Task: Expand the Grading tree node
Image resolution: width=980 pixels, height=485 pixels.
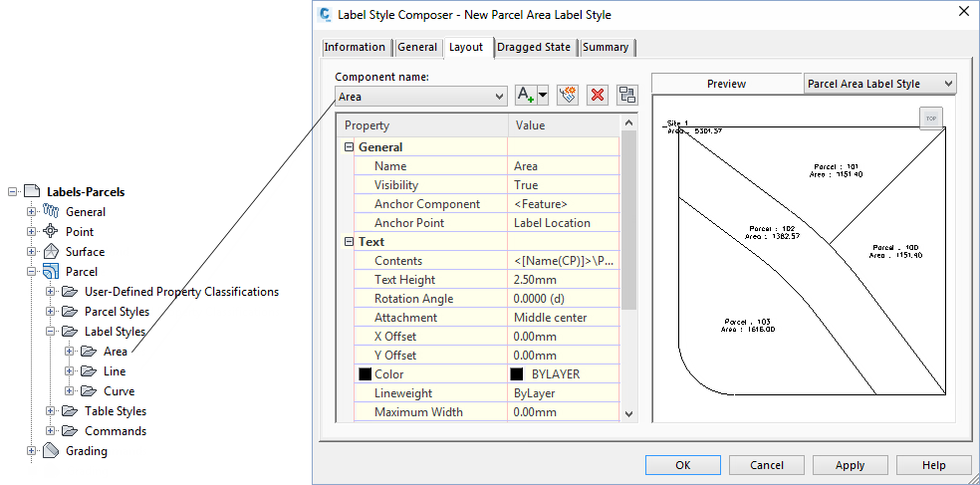Action: click(x=31, y=450)
